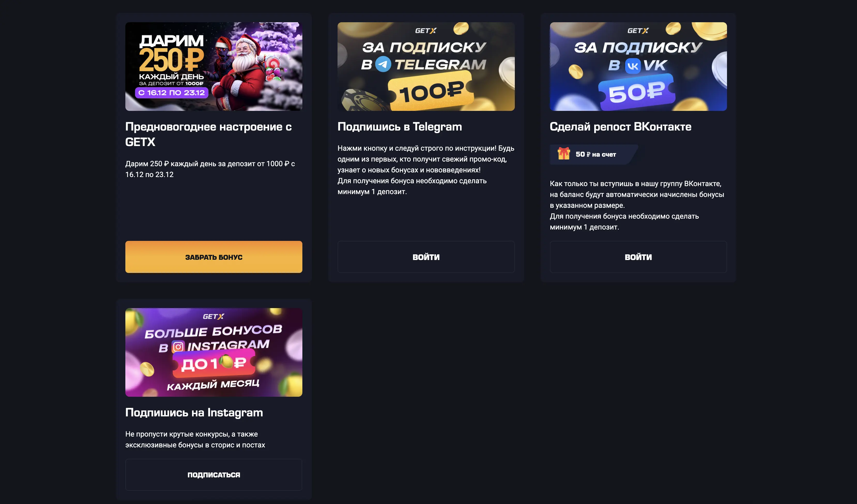
Task: Click the lemon icon in the Instagram banner
Action: click(226, 362)
